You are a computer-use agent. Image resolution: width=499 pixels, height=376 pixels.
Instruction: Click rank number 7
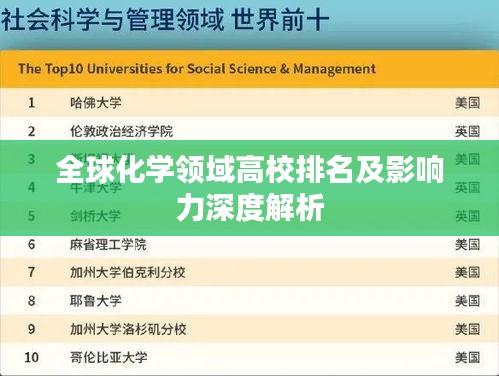pyautogui.click(x=32, y=272)
